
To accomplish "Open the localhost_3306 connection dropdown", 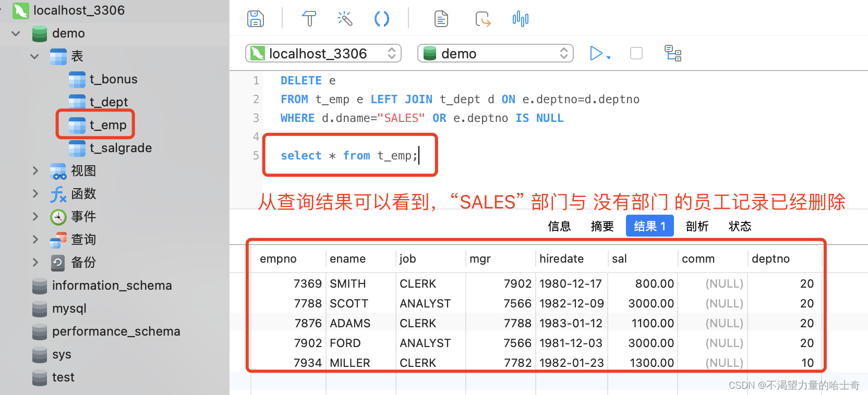I will point(323,53).
